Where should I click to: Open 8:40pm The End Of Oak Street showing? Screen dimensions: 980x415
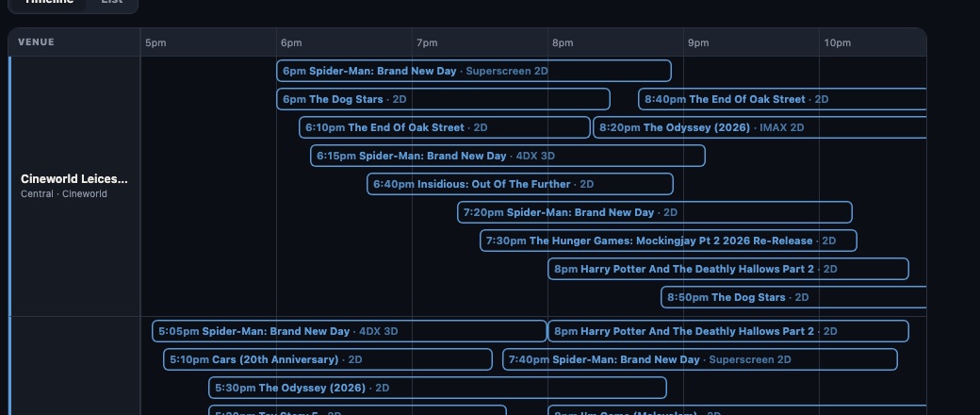(x=782, y=100)
